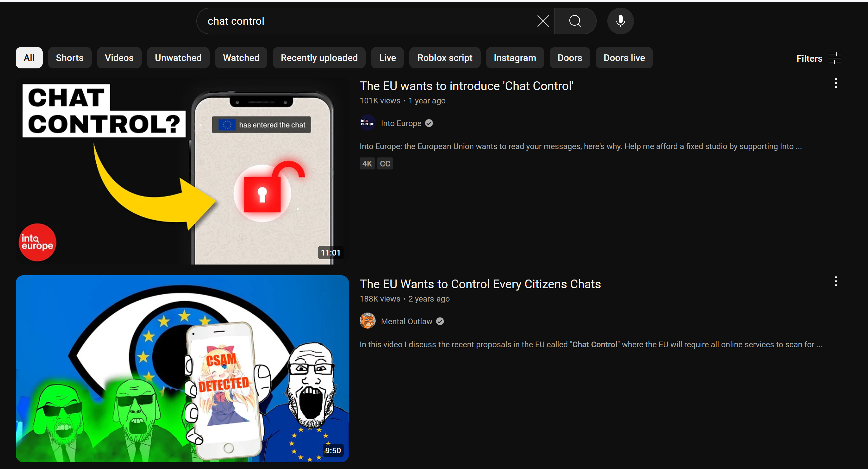Toggle the Watched filter chip
This screenshot has height=469, width=868.
coord(241,58)
